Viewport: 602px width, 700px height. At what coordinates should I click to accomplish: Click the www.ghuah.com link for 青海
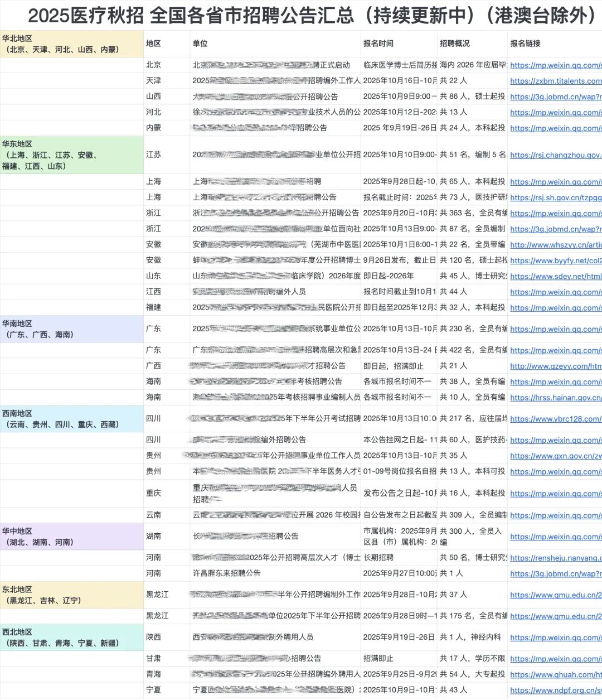pos(555,674)
